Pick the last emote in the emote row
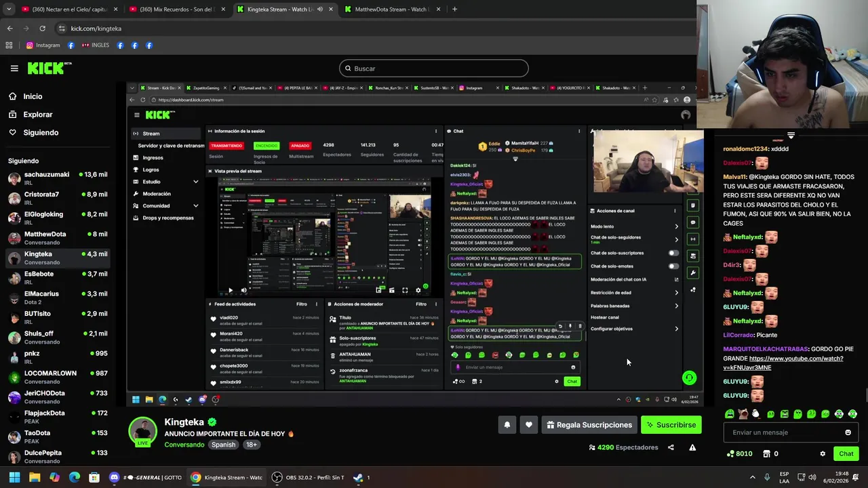The height and width of the screenshot is (488, 868). (852, 413)
